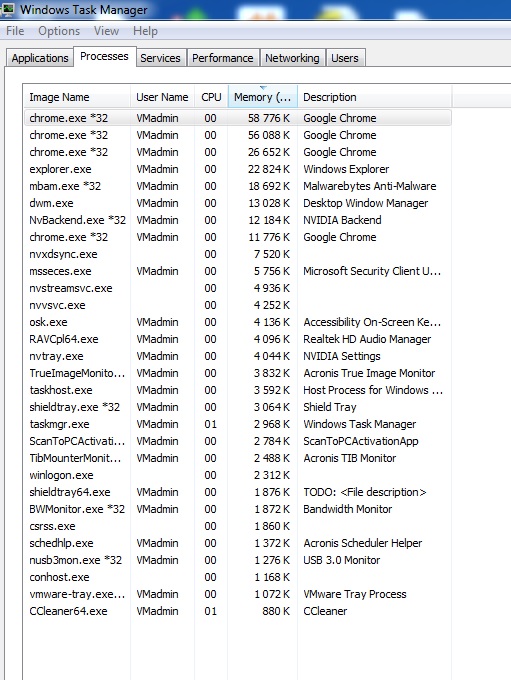Select the nvxdsync.exe process
The height and width of the screenshot is (680, 511).
(x=238, y=254)
